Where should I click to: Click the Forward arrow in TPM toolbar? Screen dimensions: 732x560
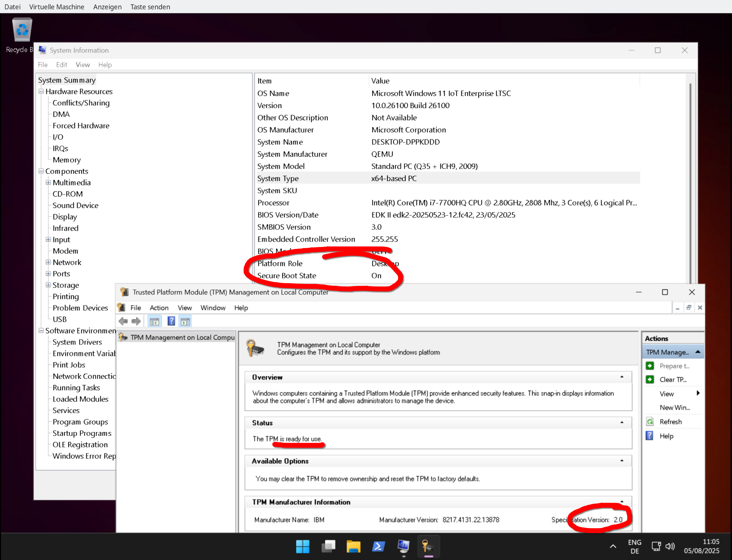(136, 321)
